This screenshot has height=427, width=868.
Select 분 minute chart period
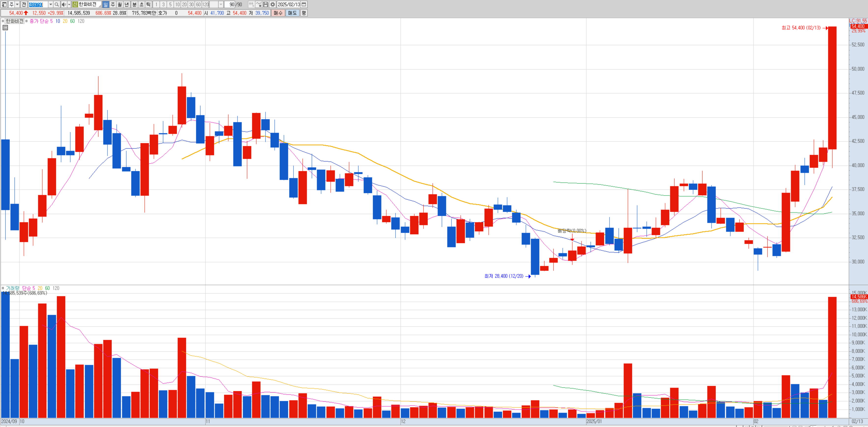(134, 4)
